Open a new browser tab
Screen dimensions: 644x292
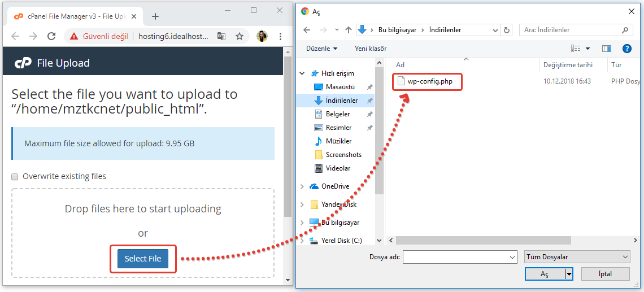[155, 16]
